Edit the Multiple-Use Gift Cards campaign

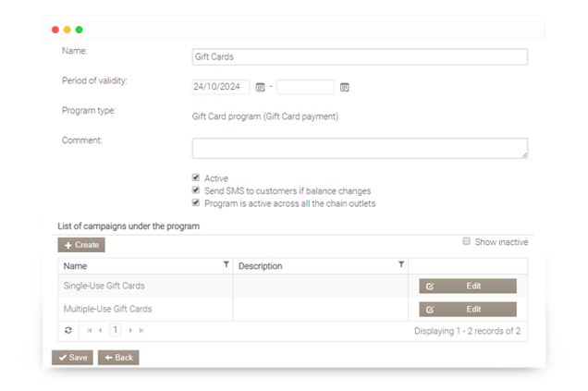pyautogui.click(x=467, y=309)
